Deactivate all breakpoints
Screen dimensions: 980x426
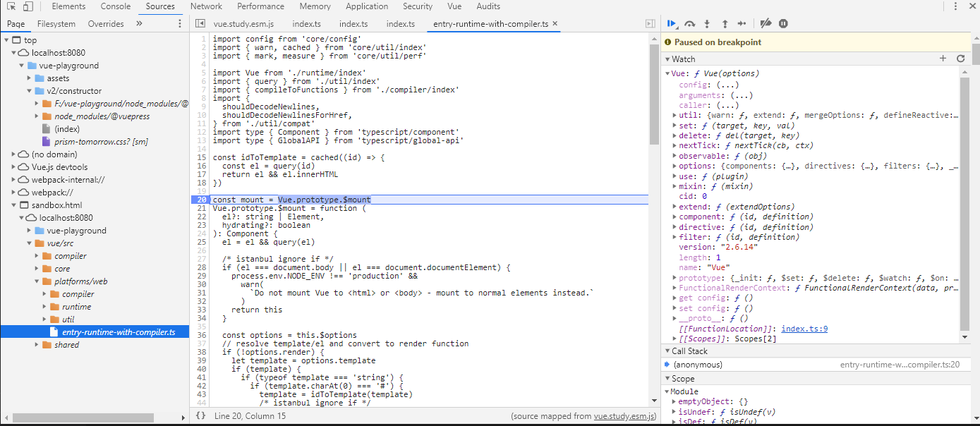click(x=765, y=23)
